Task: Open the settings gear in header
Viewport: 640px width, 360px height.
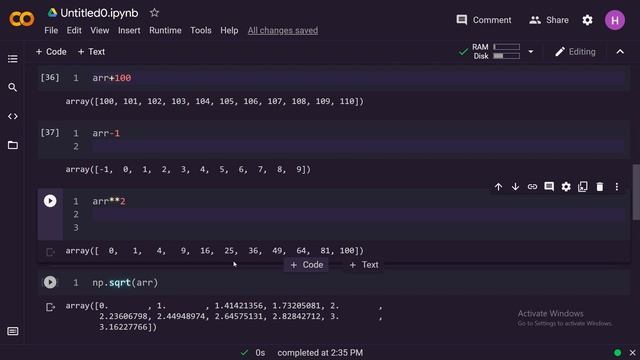Action: 587,20
